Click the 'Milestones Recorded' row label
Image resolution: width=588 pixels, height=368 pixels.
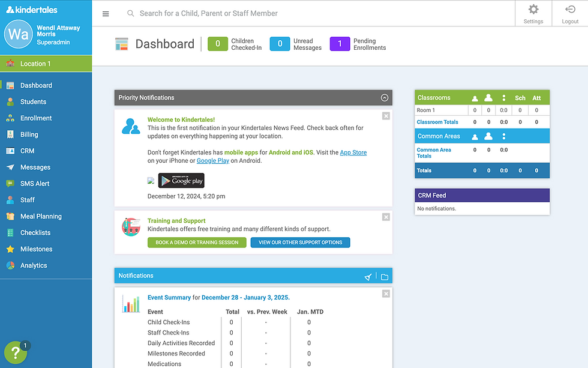tap(176, 354)
